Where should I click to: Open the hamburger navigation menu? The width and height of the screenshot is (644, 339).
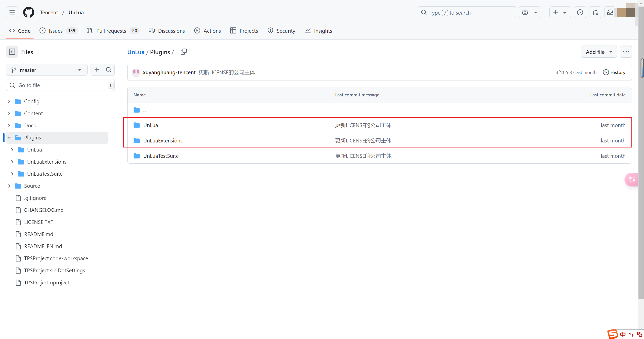12,12
